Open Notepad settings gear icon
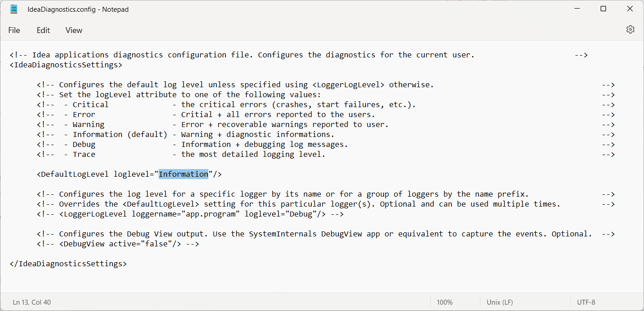 click(x=630, y=30)
